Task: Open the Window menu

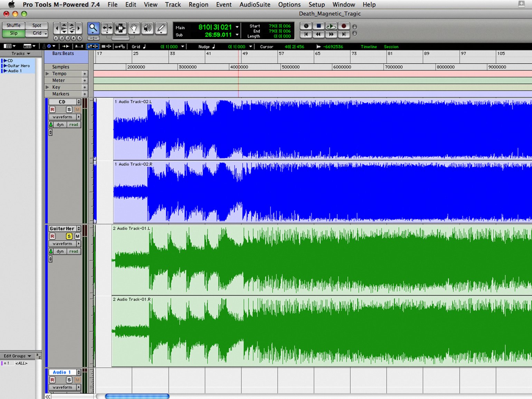Action: (x=344, y=4)
